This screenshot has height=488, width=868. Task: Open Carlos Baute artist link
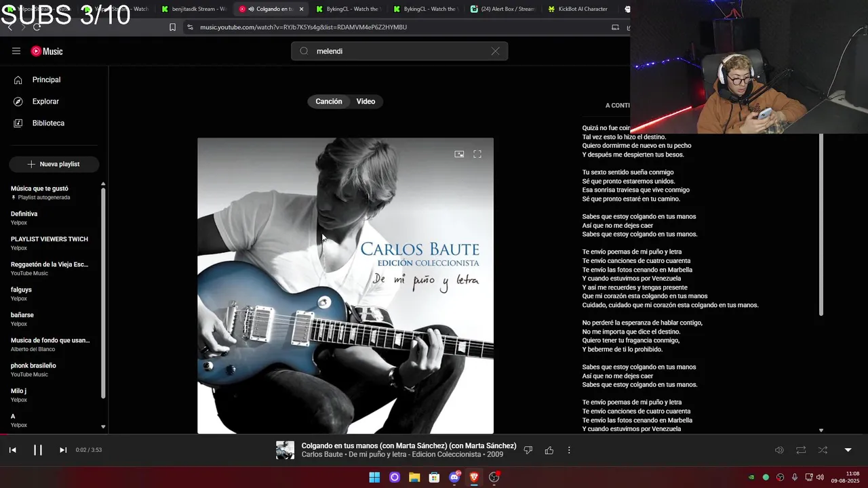322,455
